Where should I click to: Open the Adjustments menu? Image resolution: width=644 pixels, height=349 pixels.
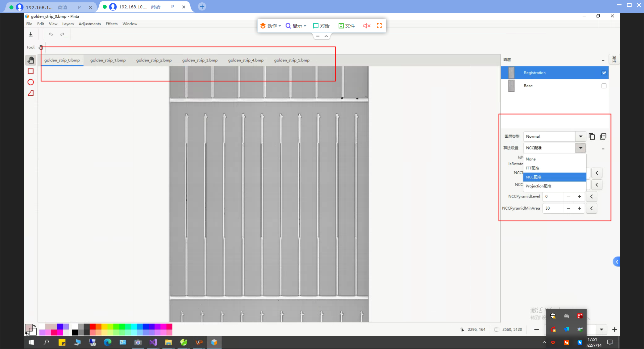point(90,24)
